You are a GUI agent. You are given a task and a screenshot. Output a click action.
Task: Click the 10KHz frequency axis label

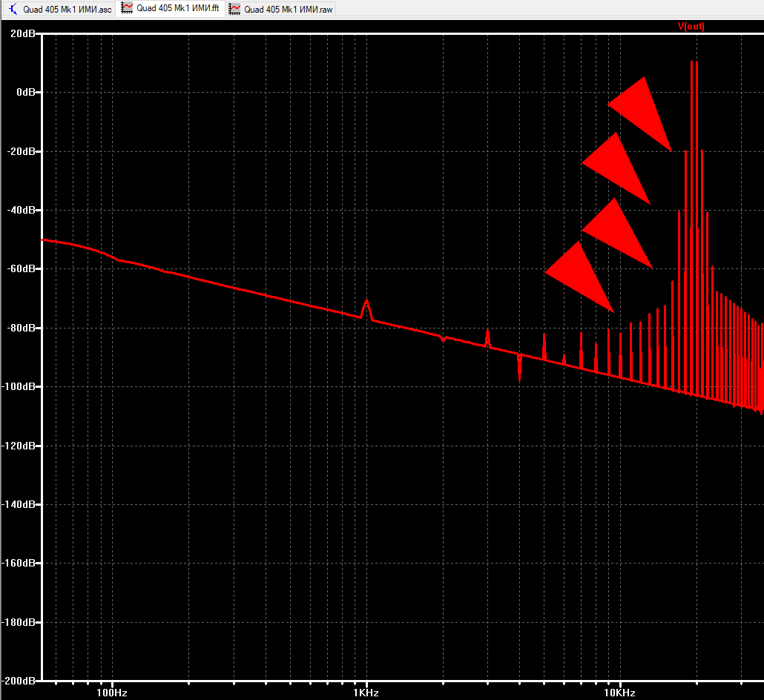pyautogui.click(x=620, y=693)
